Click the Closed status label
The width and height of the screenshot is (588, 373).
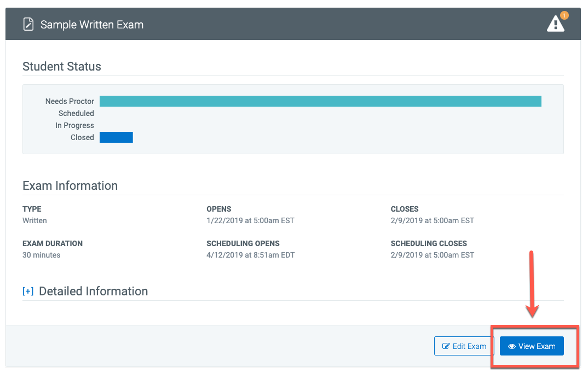coord(82,137)
